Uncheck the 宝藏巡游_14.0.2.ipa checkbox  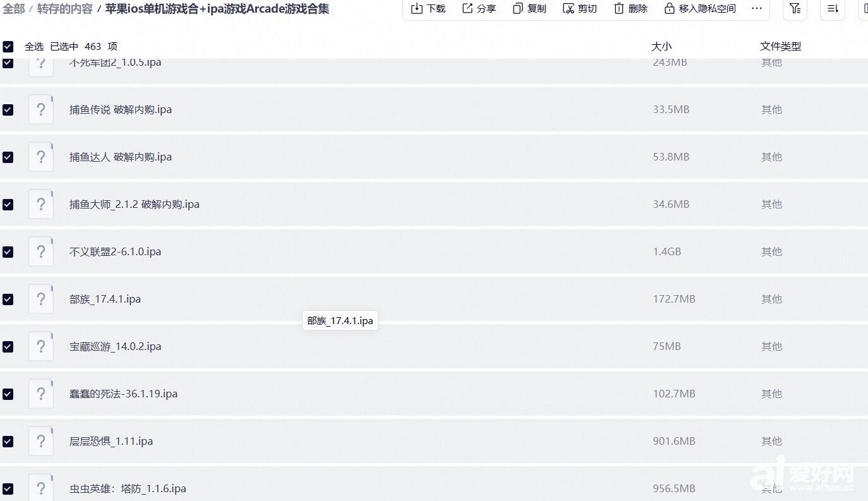[x=8, y=346]
